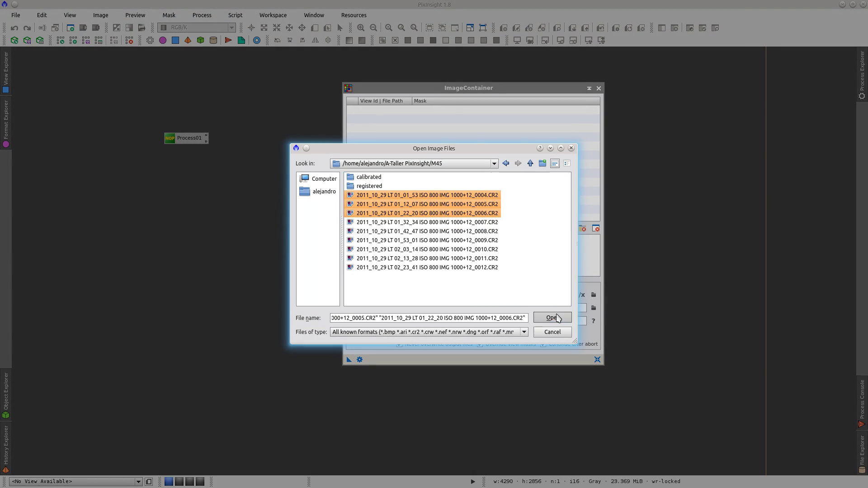This screenshot has height=488, width=868.
Task: Click the Redo arrow in the toolbar
Action: coord(27,28)
